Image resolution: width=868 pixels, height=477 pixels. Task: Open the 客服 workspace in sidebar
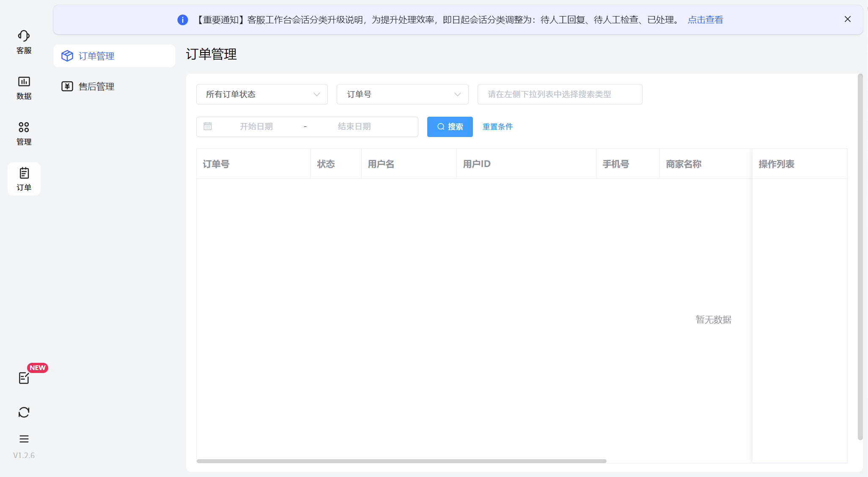(x=24, y=41)
